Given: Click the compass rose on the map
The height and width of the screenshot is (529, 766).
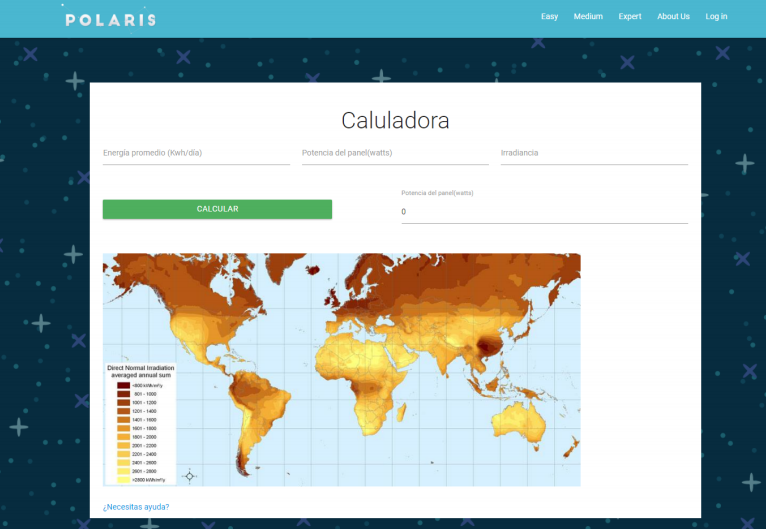Looking at the screenshot, I should pos(190,475).
